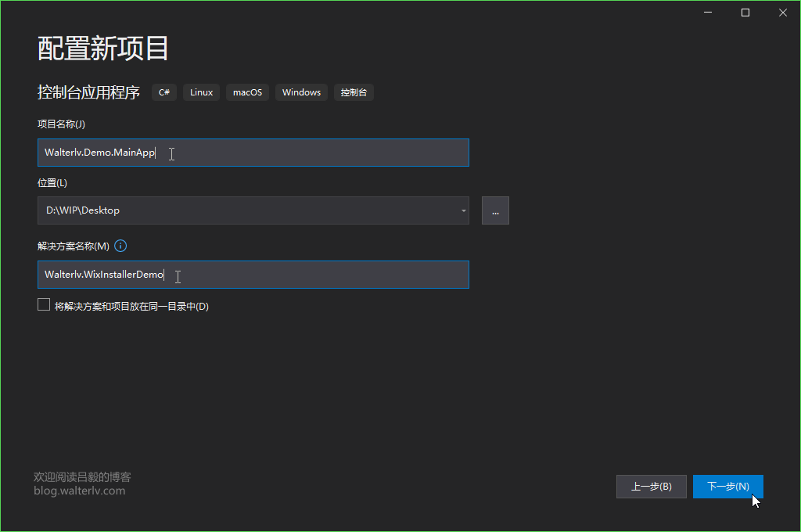
Task: Click the info icon beside 解决方案名称
Action: pyautogui.click(x=120, y=246)
